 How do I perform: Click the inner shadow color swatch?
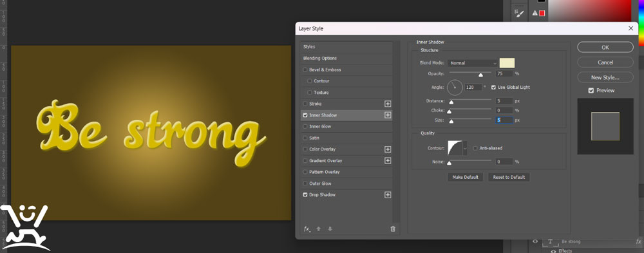coord(507,63)
